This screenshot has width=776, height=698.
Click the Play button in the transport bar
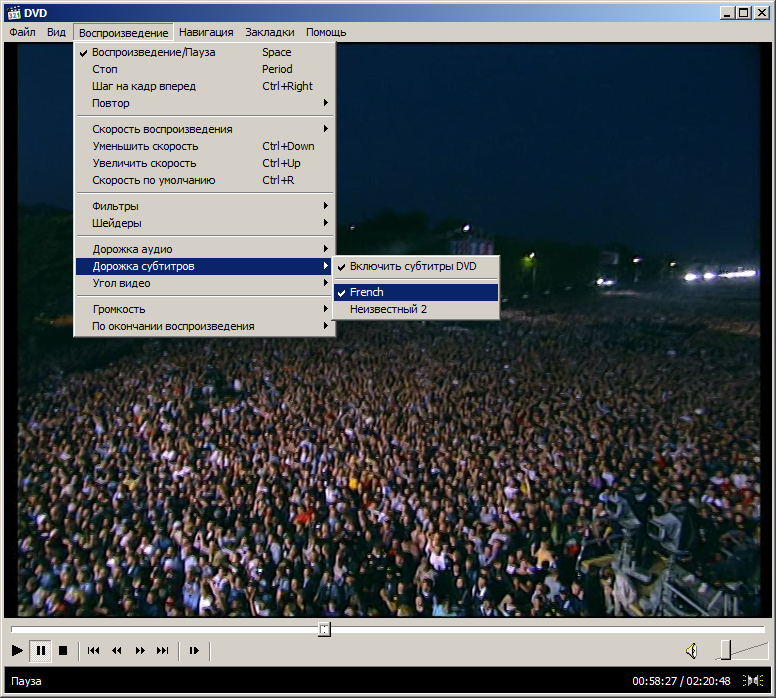coord(17,650)
